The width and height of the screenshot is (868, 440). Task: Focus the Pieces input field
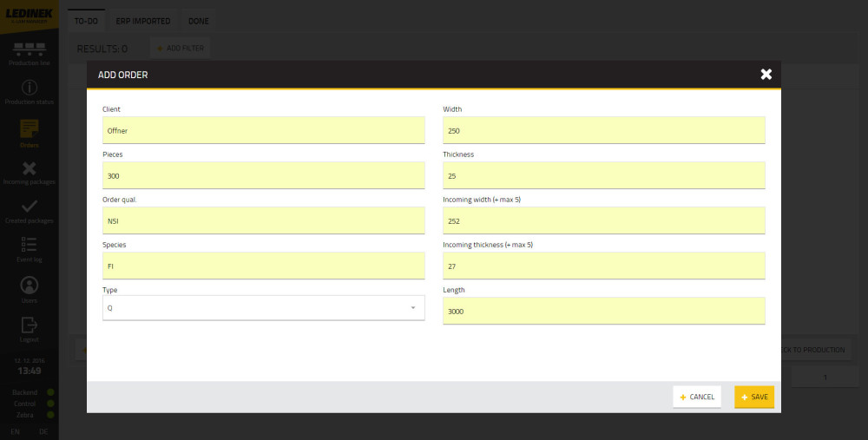pyautogui.click(x=263, y=176)
